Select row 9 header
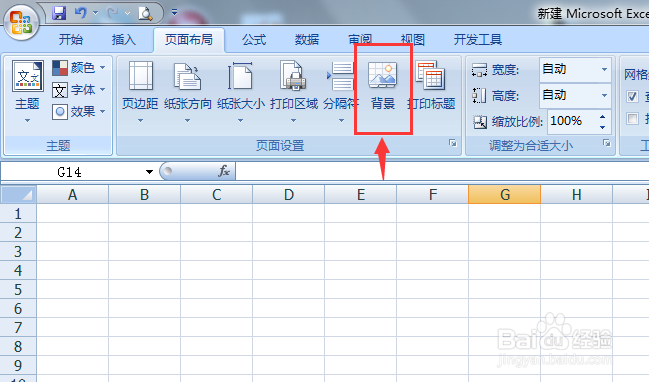 18,366
